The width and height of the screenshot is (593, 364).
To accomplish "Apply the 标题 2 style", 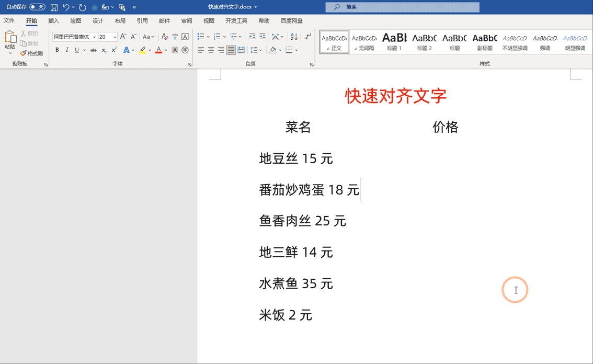I will pos(424,42).
